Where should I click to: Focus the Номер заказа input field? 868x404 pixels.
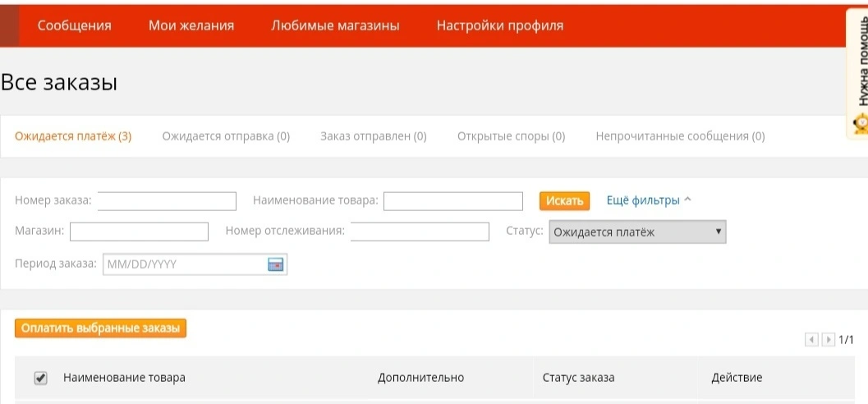coord(168,201)
